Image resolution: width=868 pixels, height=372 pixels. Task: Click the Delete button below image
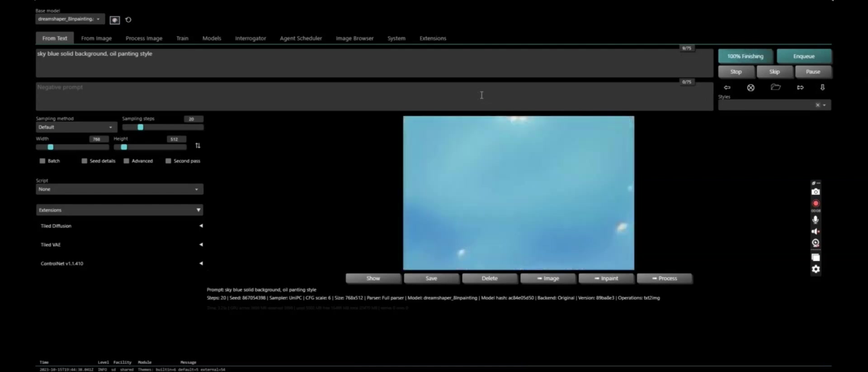(x=490, y=278)
